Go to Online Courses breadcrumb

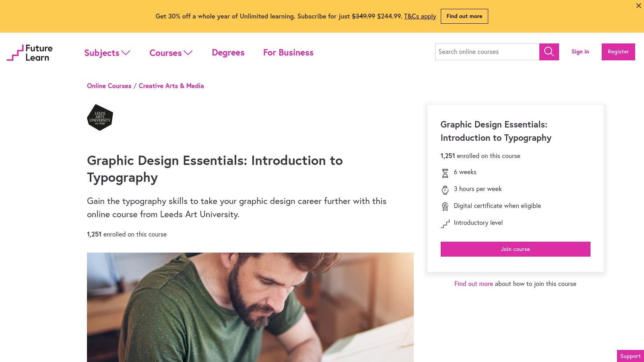[109, 86]
